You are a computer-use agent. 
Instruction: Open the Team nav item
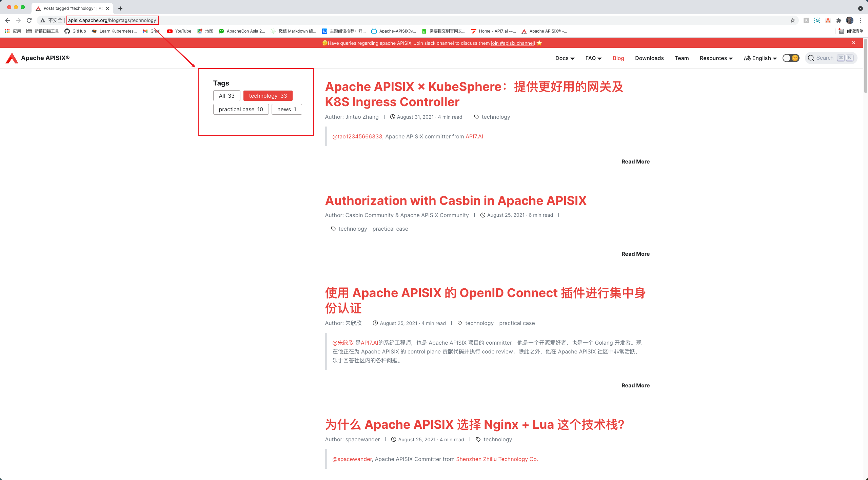pos(682,58)
